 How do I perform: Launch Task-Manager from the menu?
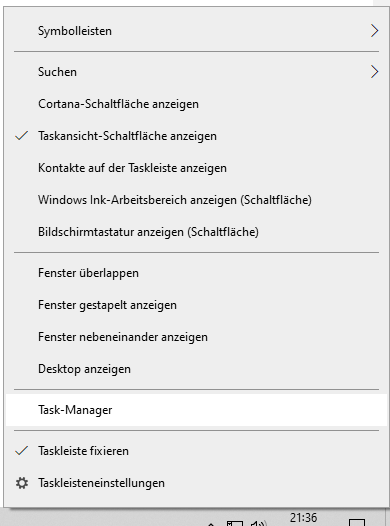(x=196, y=410)
